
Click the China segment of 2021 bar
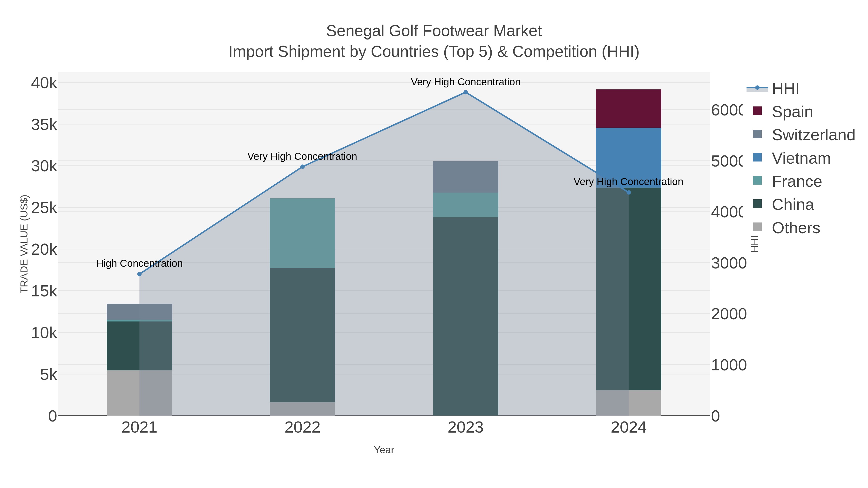point(140,346)
